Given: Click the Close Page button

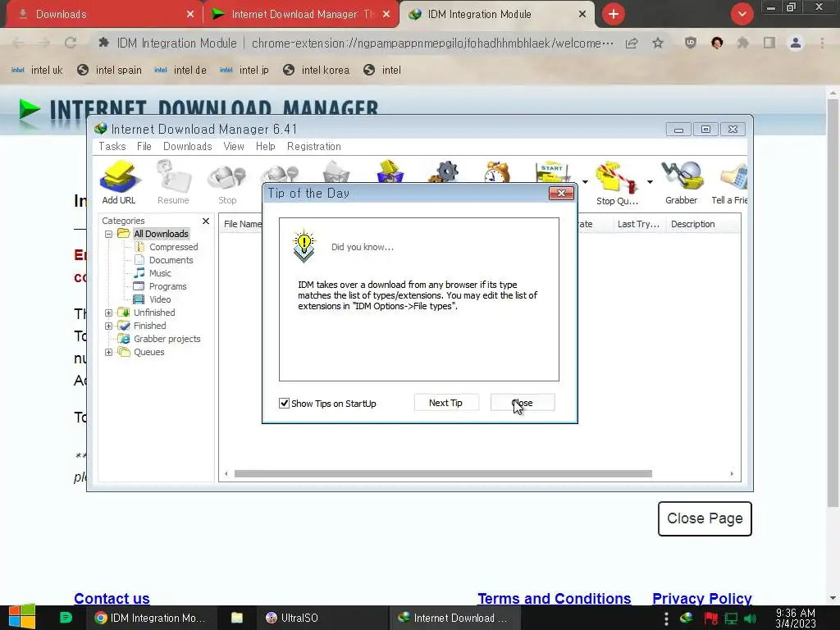Looking at the screenshot, I should click(705, 518).
